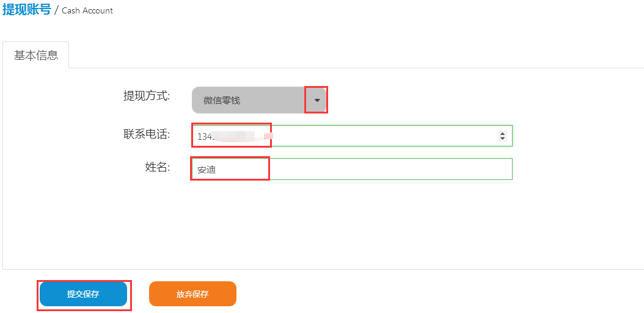
Task: Click the 联系电话 field label
Action: [x=147, y=134]
